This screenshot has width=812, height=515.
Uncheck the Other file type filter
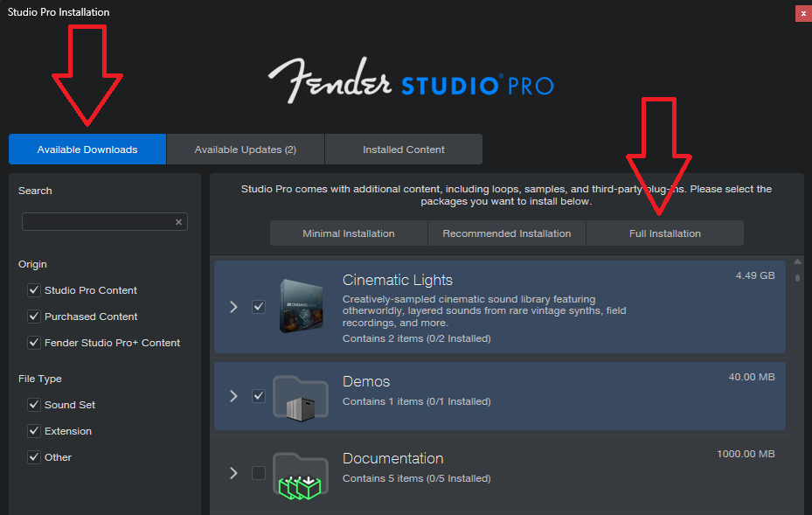click(34, 457)
